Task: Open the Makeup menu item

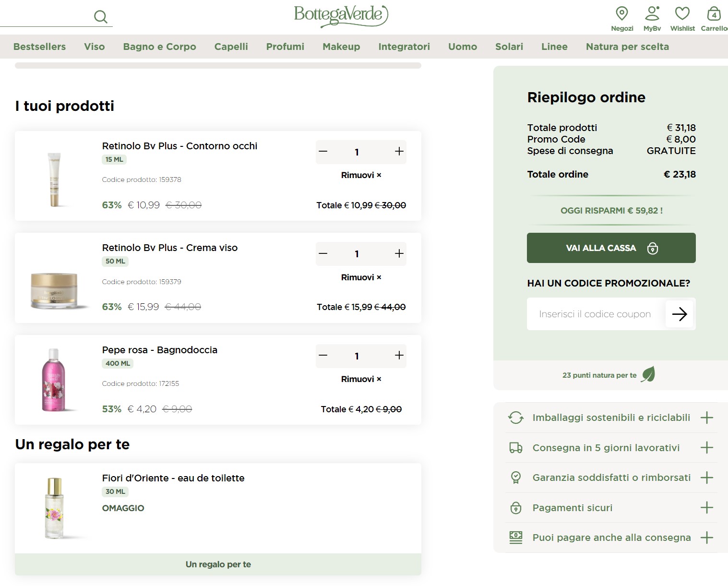Action: tap(341, 47)
